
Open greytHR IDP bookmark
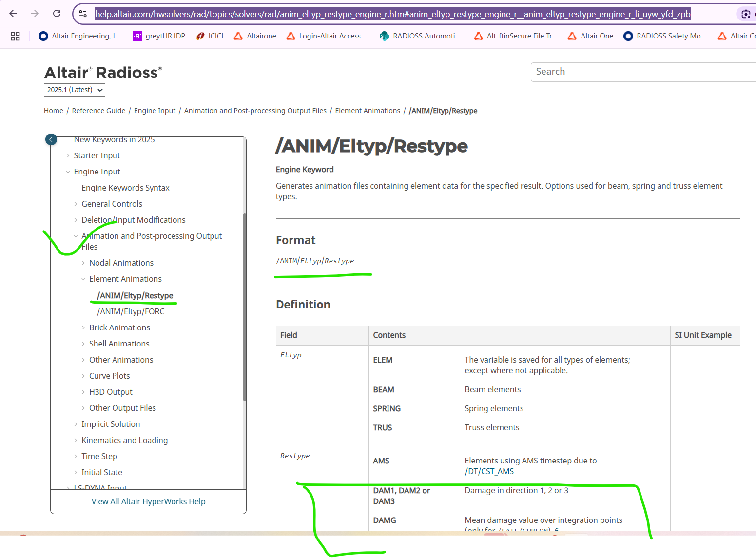[159, 36]
